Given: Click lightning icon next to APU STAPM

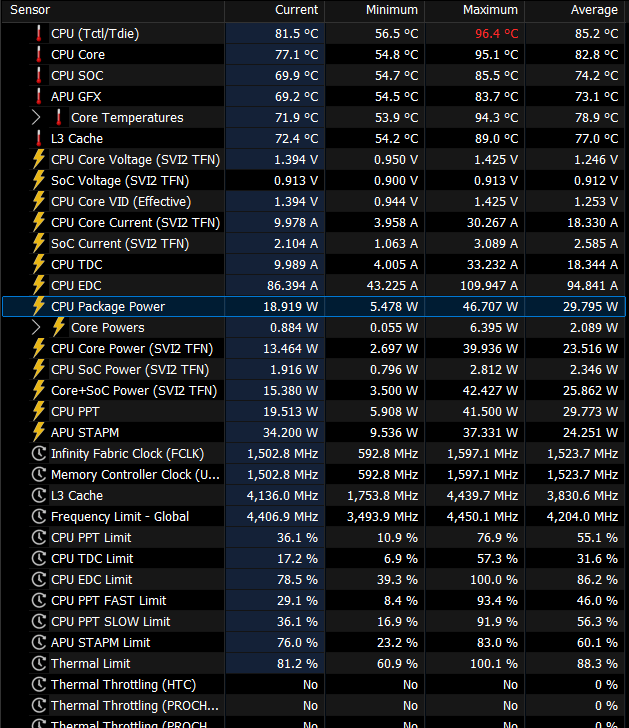Looking at the screenshot, I should tap(39, 432).
